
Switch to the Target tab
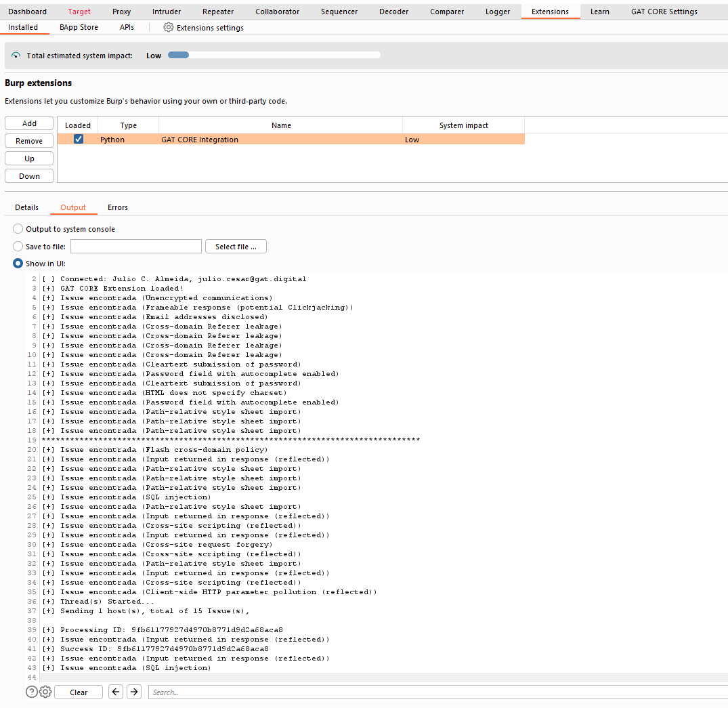[79, 12]
